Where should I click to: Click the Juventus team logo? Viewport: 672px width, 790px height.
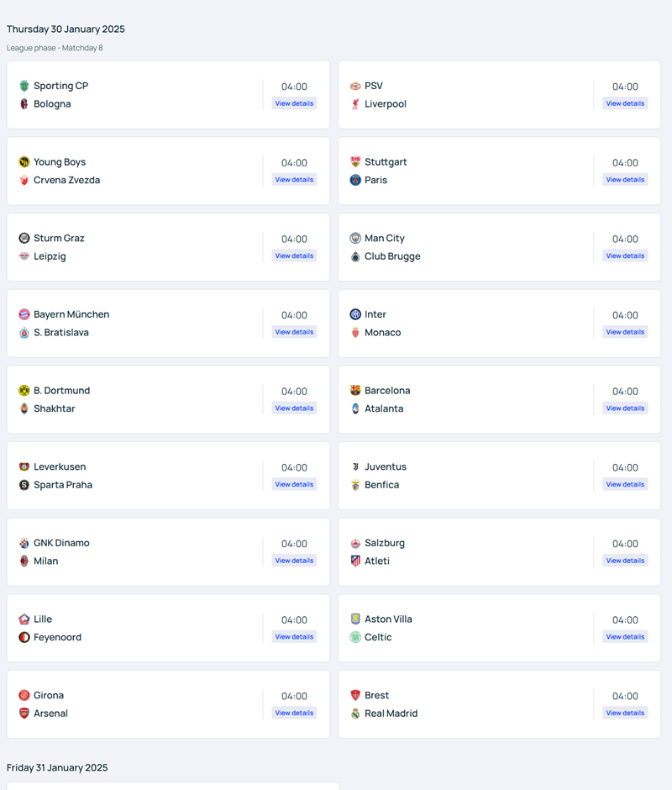pyautogui.click(x=355, y=467)
